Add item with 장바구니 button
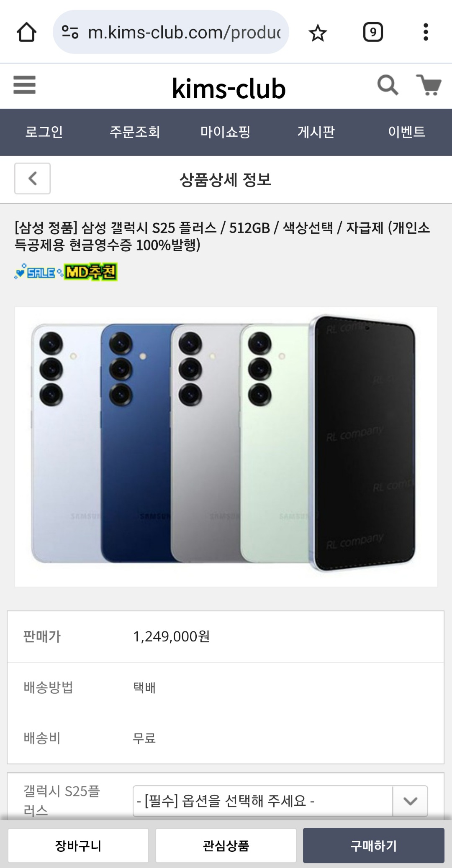Screen dimensions: 452x868 tap(78, 845)
